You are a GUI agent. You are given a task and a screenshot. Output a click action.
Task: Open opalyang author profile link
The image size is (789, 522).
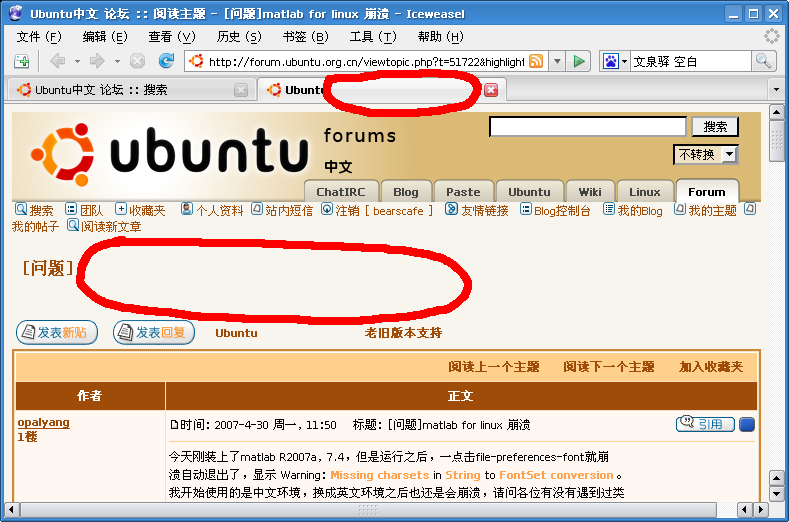click(44, 422)
